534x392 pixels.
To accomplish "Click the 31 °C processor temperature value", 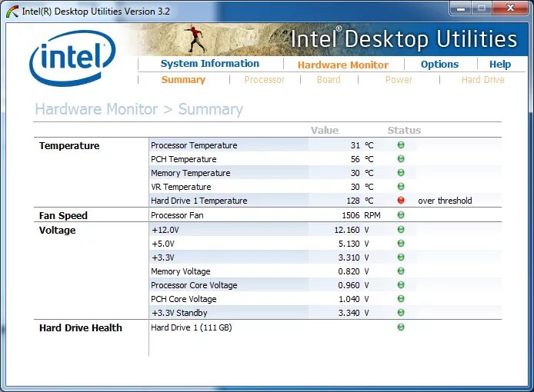I will coord(362,145).
